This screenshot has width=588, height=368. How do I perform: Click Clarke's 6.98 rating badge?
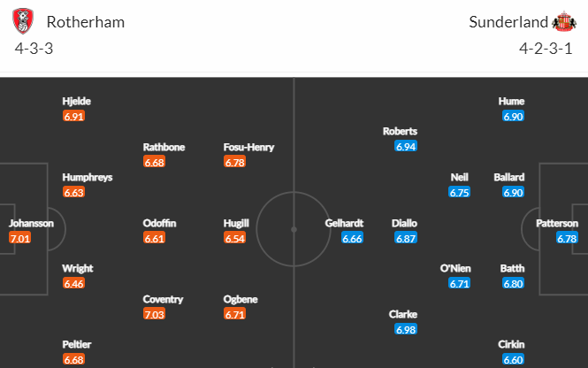pos(406,329)
